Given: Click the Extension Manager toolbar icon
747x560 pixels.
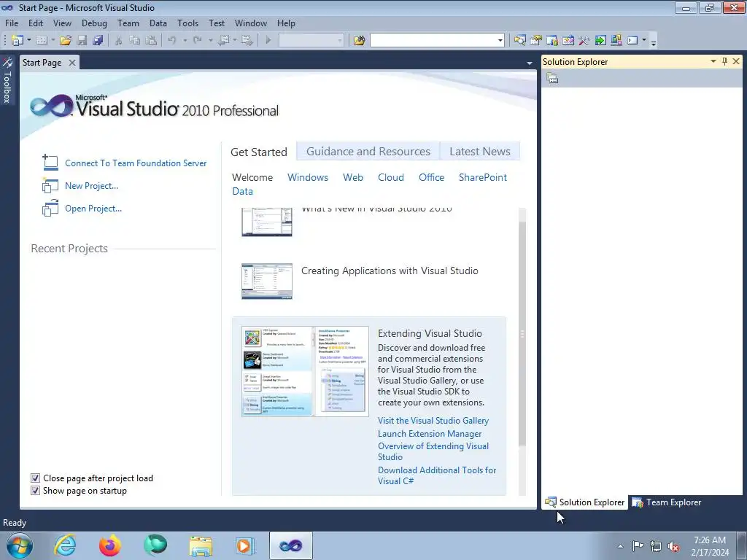Looking at the screenshot, I should point(616,41).
